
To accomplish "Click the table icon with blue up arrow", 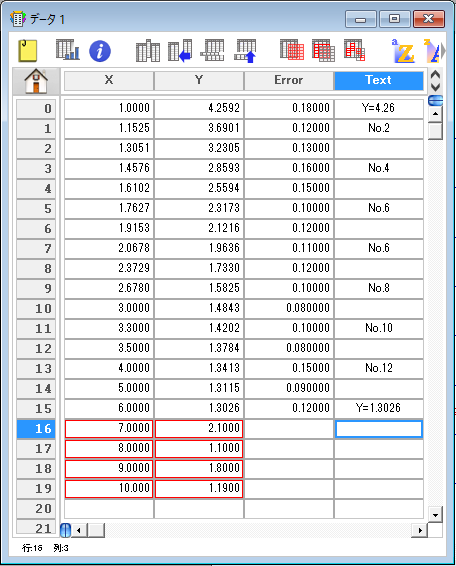I will coord(245,51).
